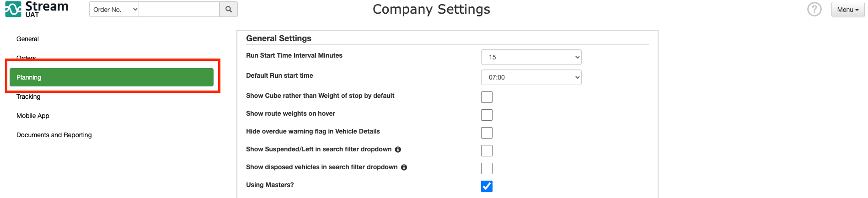Click the magnifier search button
The image size is (868, 198).
[x=229, y=9]
